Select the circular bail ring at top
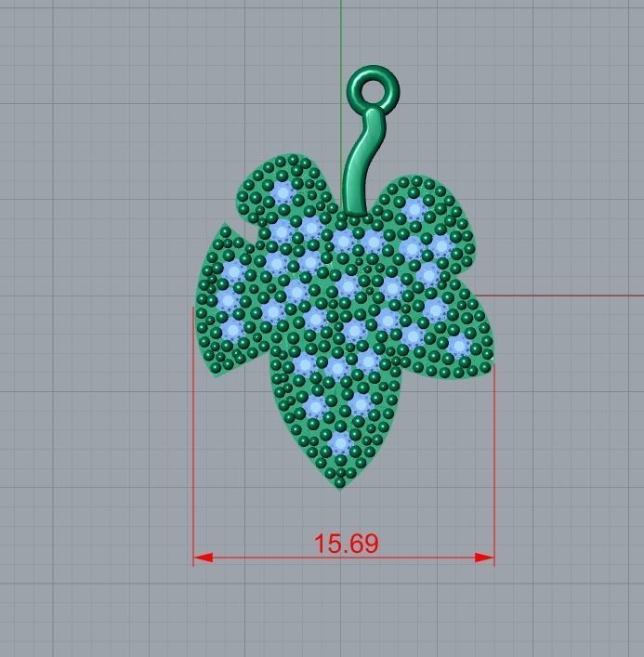This screenshot has height=657, width=644. pos(373,89)
